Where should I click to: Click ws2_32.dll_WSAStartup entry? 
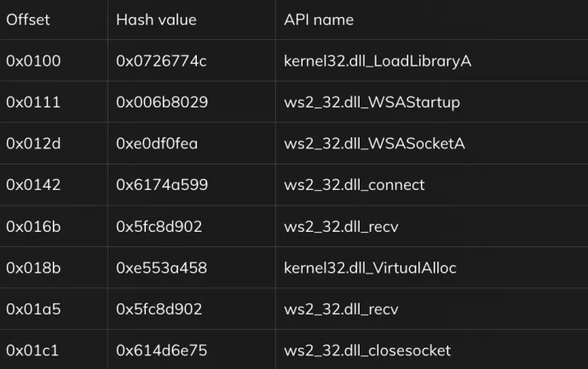(372, 102)
